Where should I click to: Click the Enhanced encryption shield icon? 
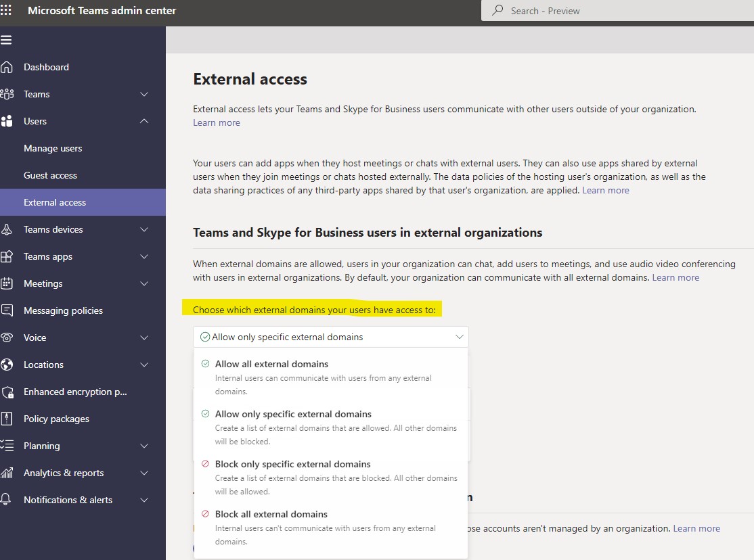click(7, 392)
